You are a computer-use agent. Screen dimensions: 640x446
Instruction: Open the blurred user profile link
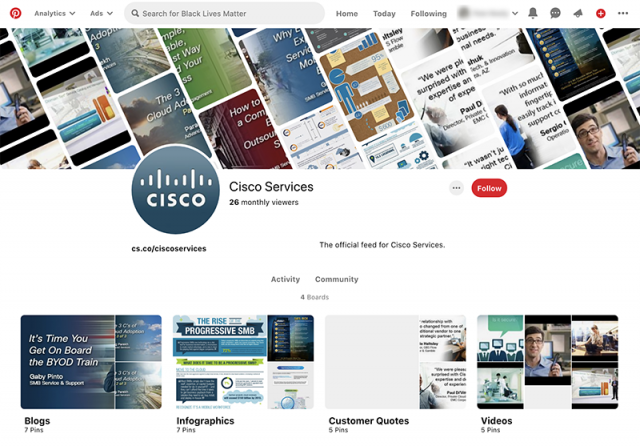483,13
